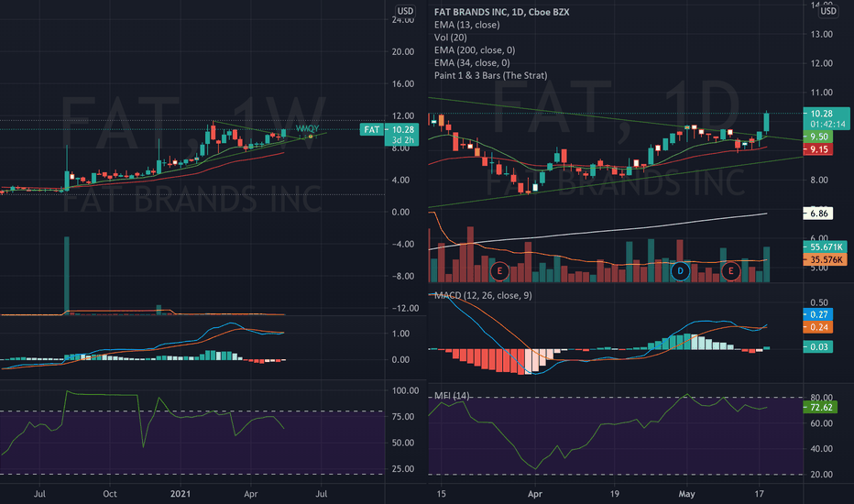Click the MFI (14) indicator label
Viewport: 854px width, 504px height.
[x=452, y=396]
